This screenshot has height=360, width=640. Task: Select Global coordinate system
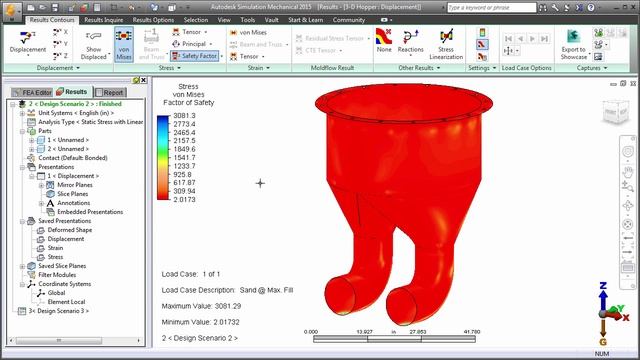56,293
